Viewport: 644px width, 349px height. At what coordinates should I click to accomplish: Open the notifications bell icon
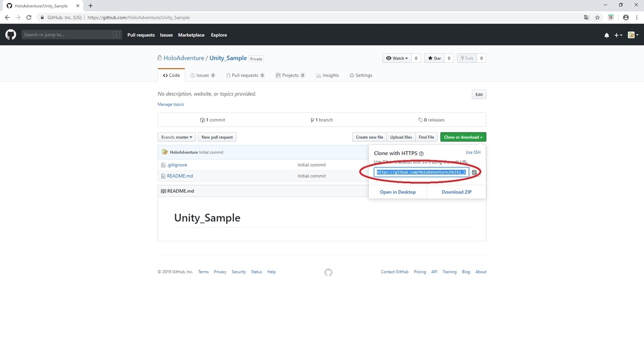pyautogui.click(x=607, y=35)
